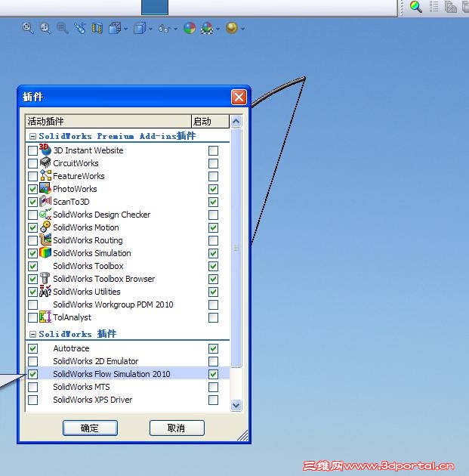
Task: Uncheck the active box for ScanTo3D
Action: [32, 202]
